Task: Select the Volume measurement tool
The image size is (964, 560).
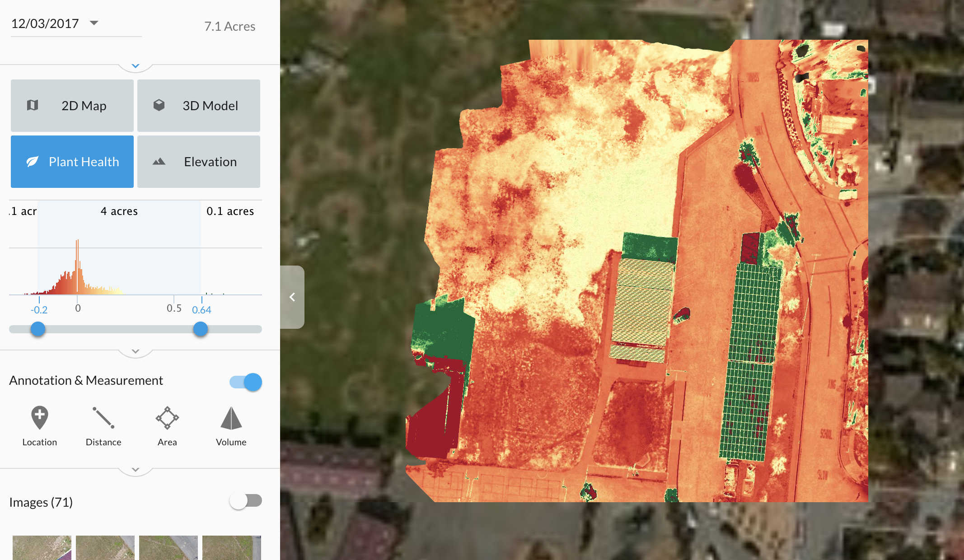Action: coord(231,417)
